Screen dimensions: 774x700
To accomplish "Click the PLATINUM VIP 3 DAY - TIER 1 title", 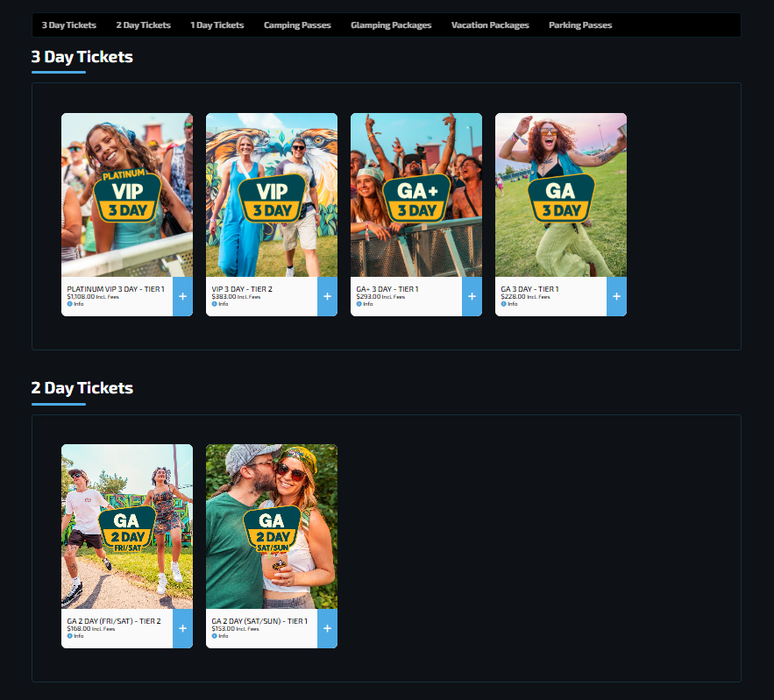I will [116, 289].
